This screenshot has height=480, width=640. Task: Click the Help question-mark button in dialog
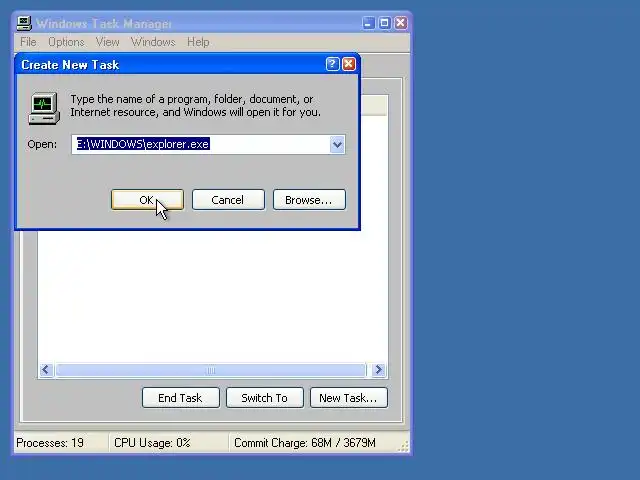[332, 64]
